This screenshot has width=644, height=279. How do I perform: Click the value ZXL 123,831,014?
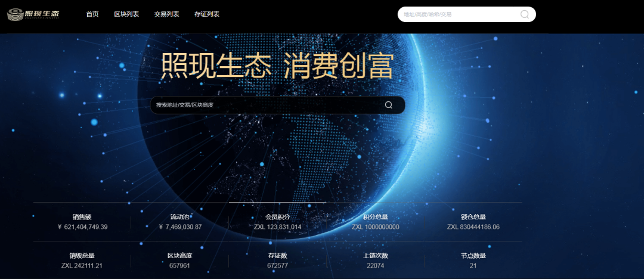click(x=278, y=227)
